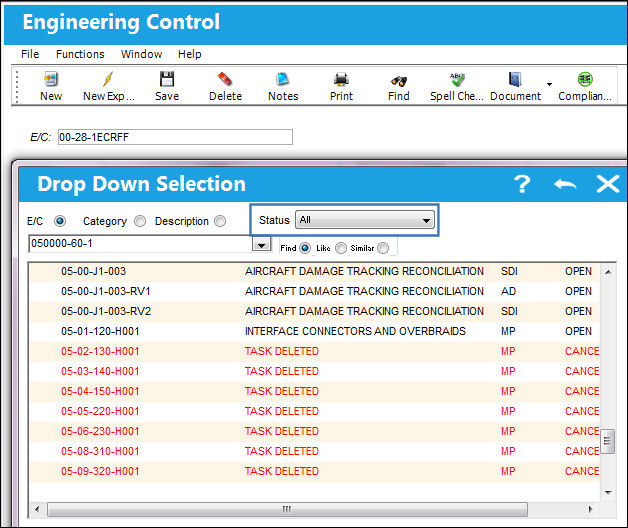Click the E/C input field 00-28-1ECRFF
The width and height of the screenshot is (628, 528).
coord(175,137)
